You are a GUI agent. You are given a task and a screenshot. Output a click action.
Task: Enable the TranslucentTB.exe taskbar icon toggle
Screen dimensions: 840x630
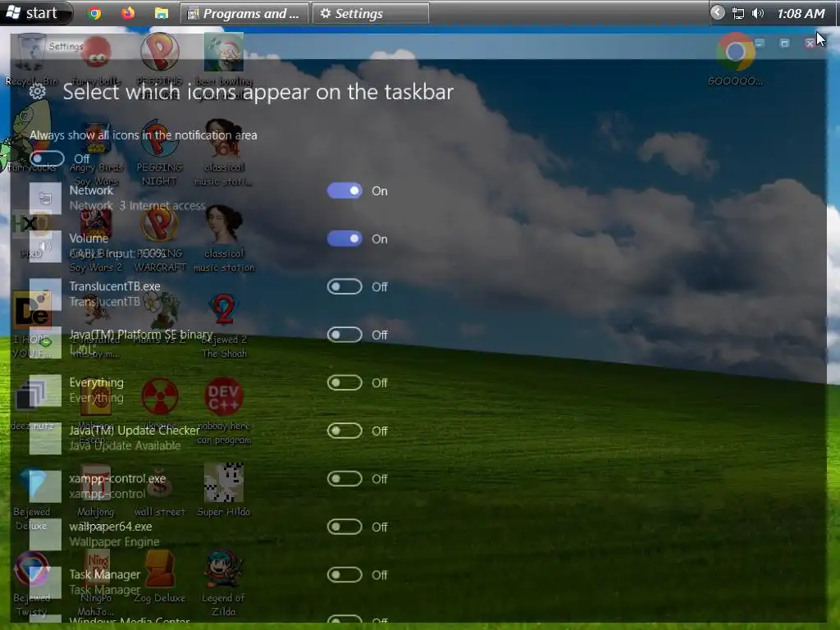pyautogui.click(x=345, y=286)
